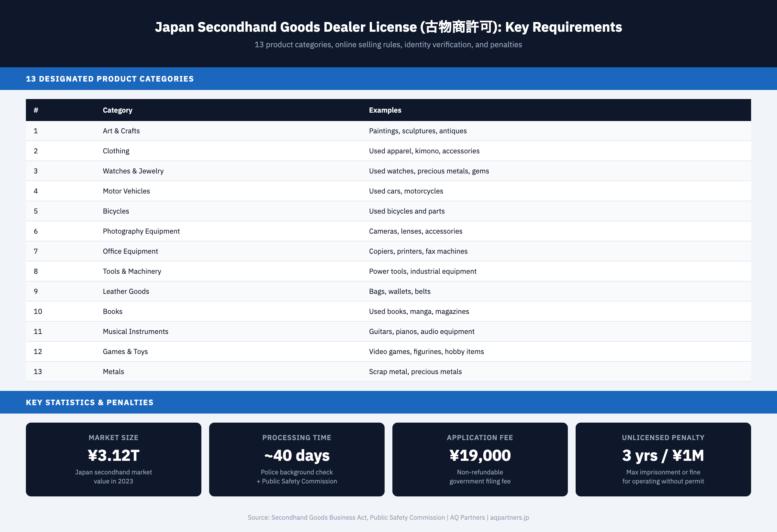Click the Clothing table row

[x=116, y=151]
